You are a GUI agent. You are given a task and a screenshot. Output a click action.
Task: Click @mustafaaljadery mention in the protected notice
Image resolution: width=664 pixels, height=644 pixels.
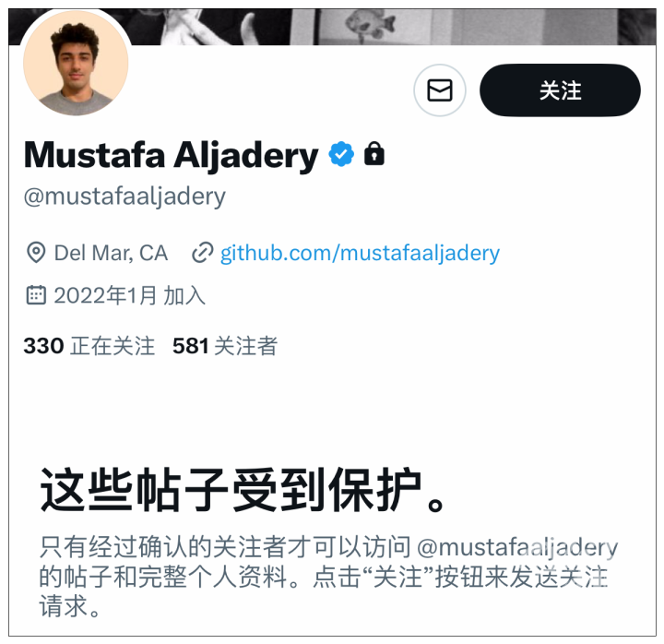[x=517, y=547]
